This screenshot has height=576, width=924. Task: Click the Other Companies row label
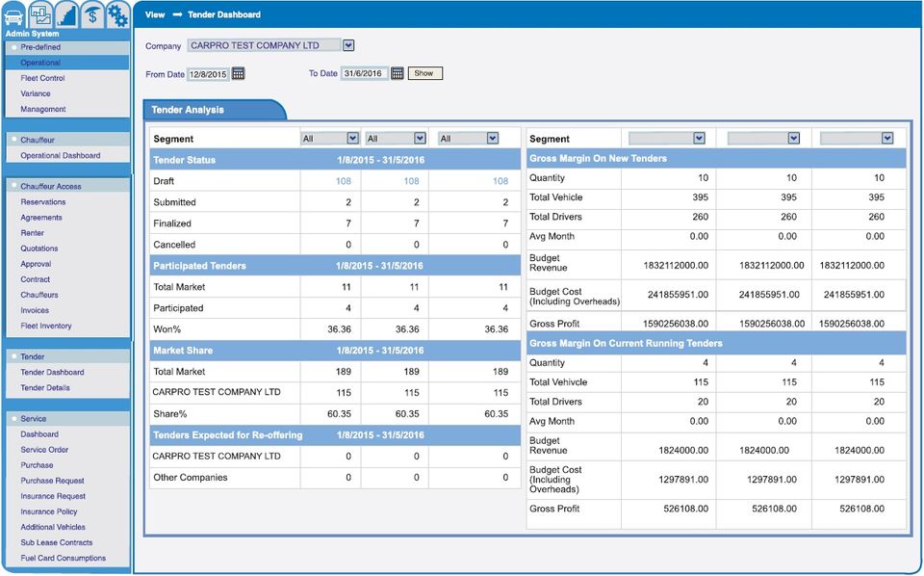(191, 478)
